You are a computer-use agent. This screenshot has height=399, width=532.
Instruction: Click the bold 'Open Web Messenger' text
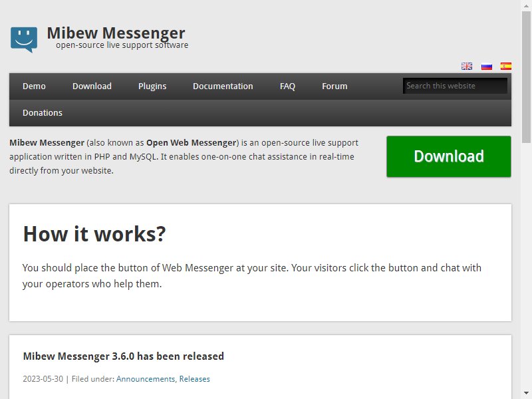pyautogui.click(x=192, y=142)
